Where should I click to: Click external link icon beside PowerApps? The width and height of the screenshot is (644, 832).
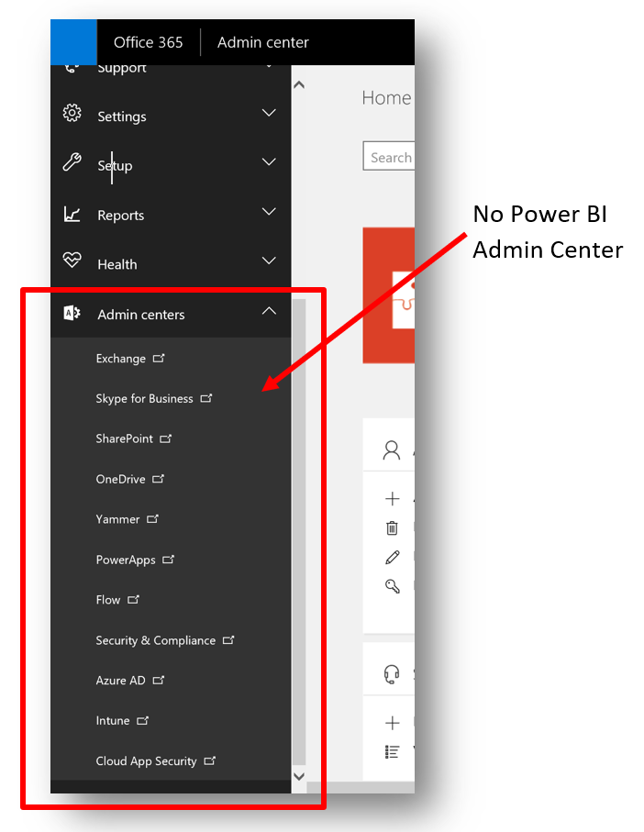(x=169, y=560)
